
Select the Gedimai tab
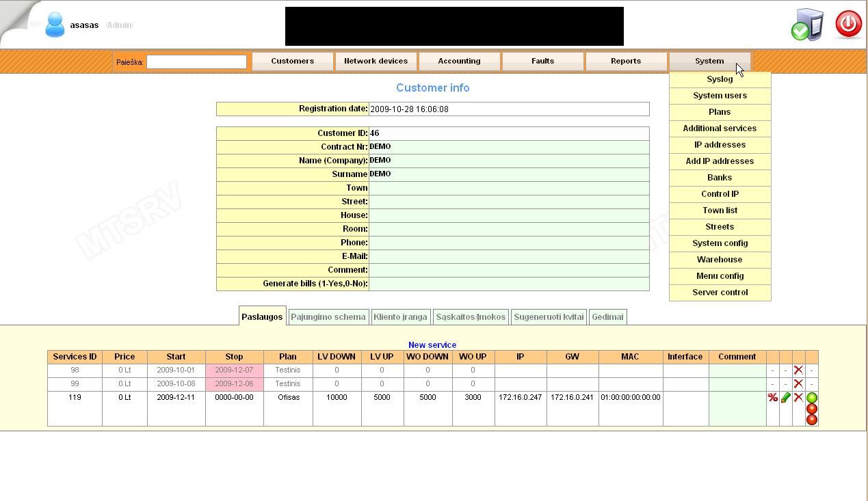point(607,316)
